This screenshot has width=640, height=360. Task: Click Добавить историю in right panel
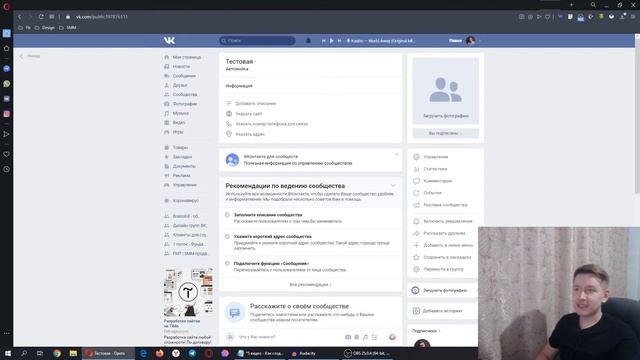click(x=442, y=311)
